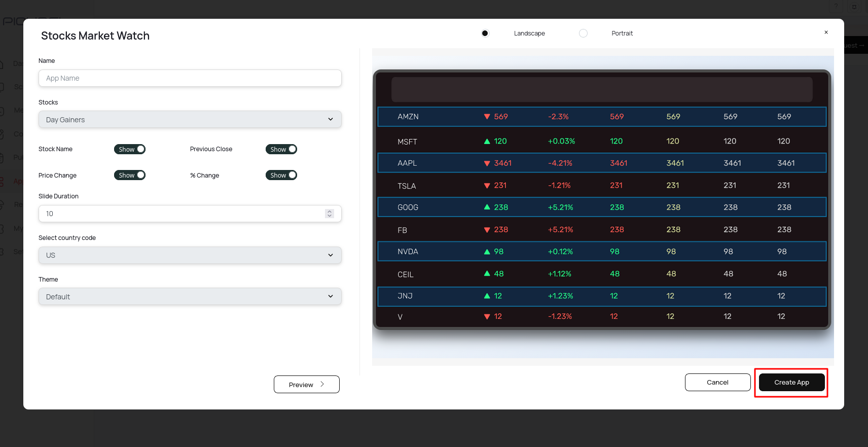Turn off the Previous Close toggle

(x=281, y=149)
